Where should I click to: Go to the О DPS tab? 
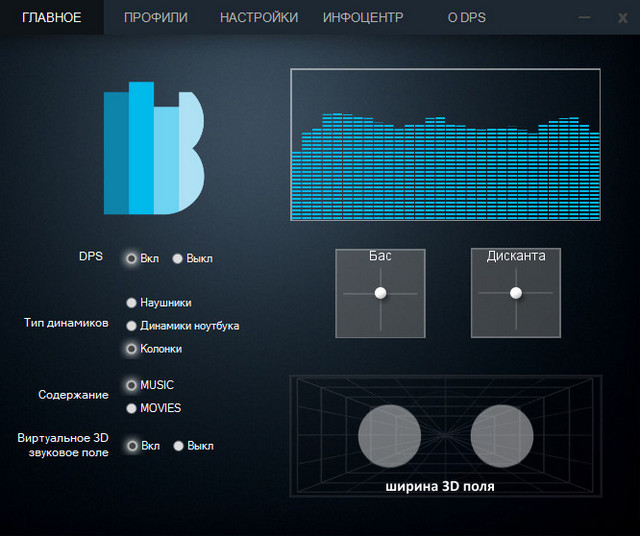[x=465, y=18]
